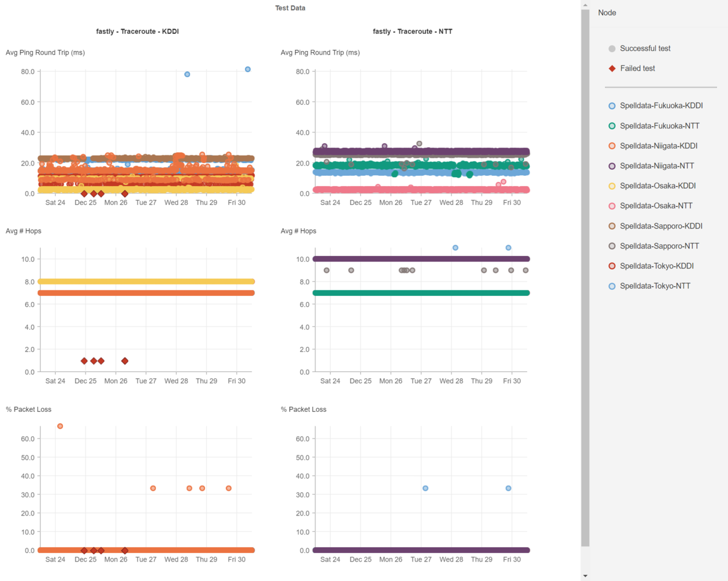728x581 pixels.
Task: Click the red Failed test diamond in legend
Action: click(x=612, y=69)
